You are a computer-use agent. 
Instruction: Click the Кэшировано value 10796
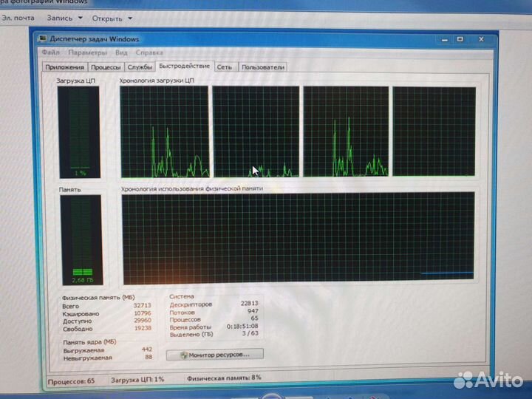pyautogui.click(x=142, y=313)
